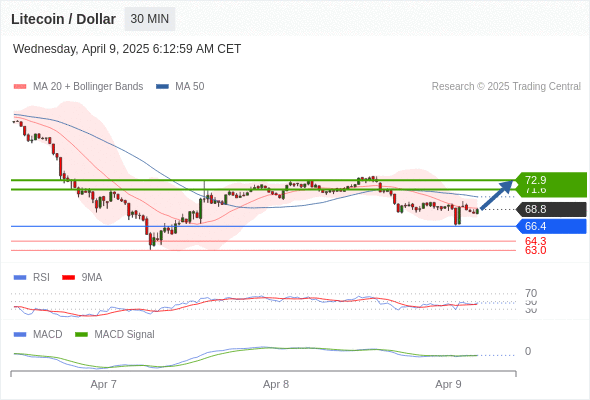The height and width of the screenshot is (400, 590).
Task: Click the 9MA red legend marker
Action: click(x=68, y=278)
